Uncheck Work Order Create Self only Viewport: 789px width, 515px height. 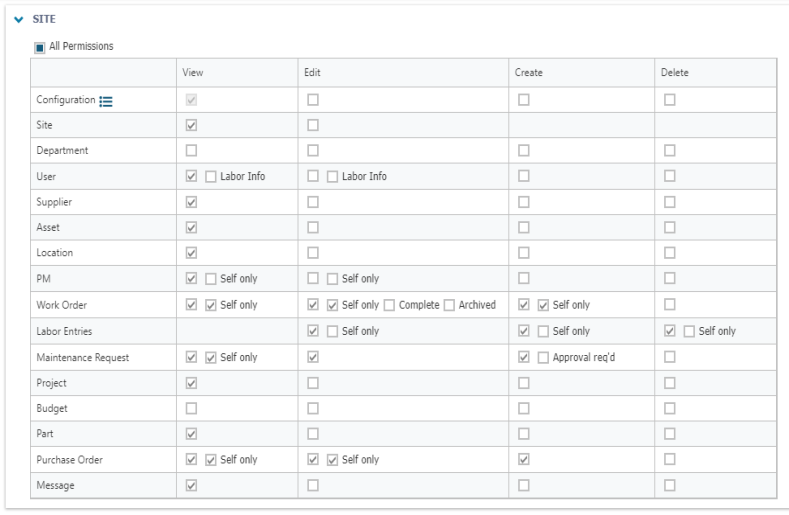(543, 306)
